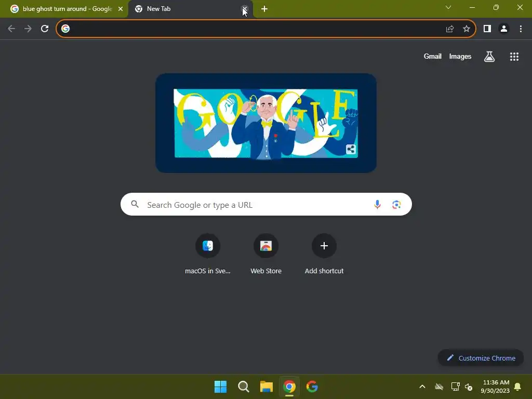The width and height of the screenshot is (532, 399).
Task: Click the forward navigation arrow
Action: 28,29
